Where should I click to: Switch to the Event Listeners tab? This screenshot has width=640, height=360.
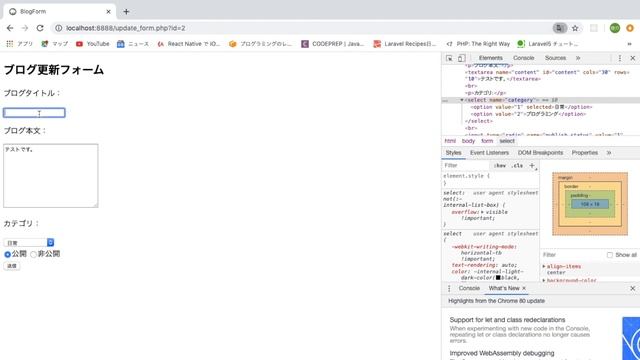point(489,153)
